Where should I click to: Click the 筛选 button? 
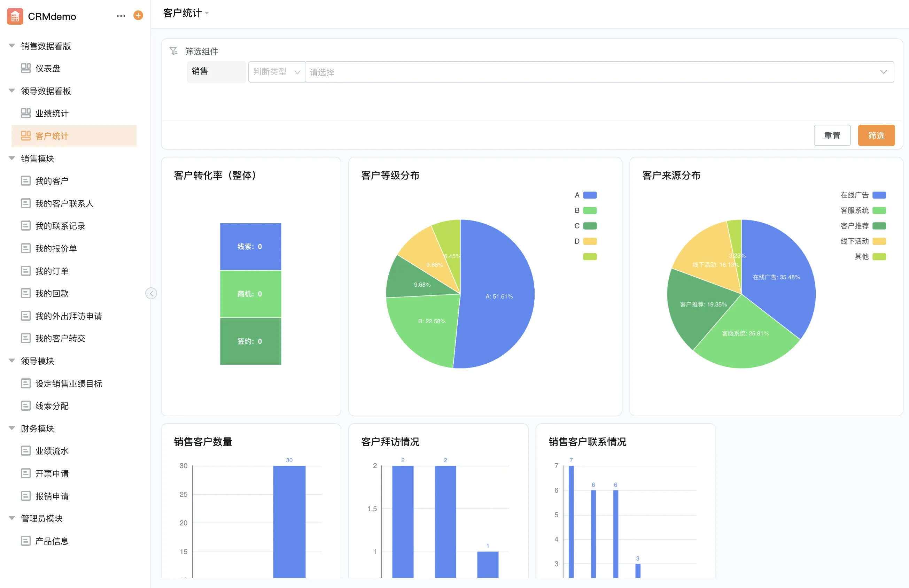(x=876, y=136)
